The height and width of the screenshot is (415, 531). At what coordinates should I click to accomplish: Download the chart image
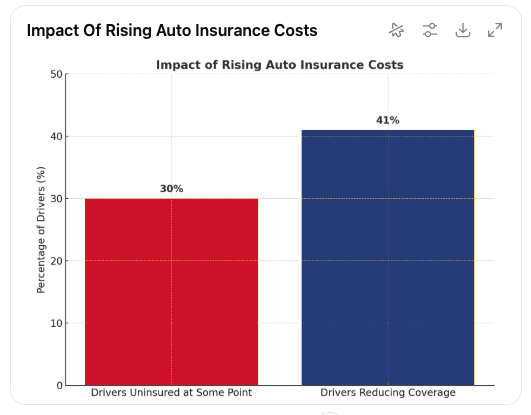463,30
